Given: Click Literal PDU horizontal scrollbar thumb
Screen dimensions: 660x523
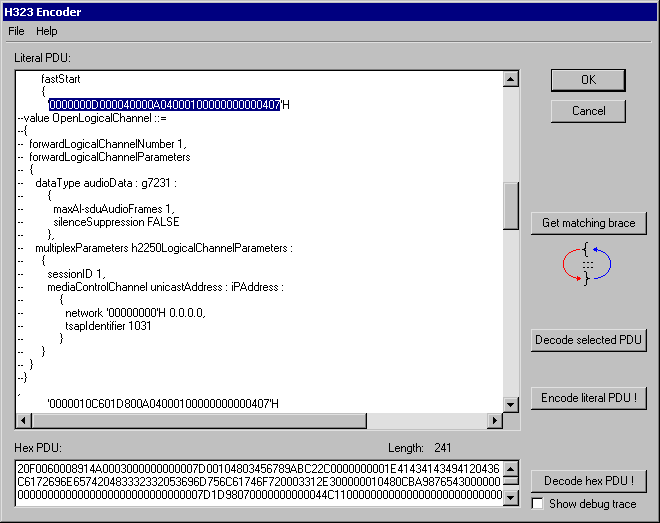Looking at the screenshot, I should 199,420.
